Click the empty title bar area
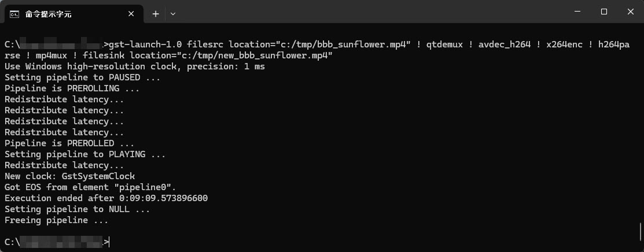 coord(370,12)
